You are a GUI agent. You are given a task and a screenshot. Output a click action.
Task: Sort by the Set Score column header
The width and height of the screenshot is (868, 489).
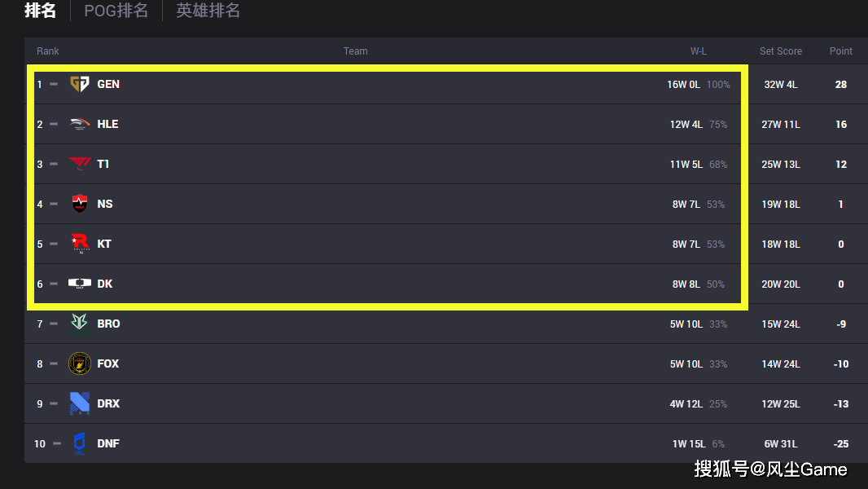click(781, 51)
